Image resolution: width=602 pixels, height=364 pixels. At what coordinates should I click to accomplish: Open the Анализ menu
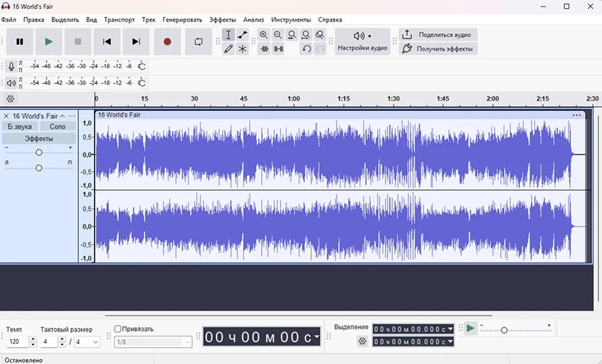[254, 20]
